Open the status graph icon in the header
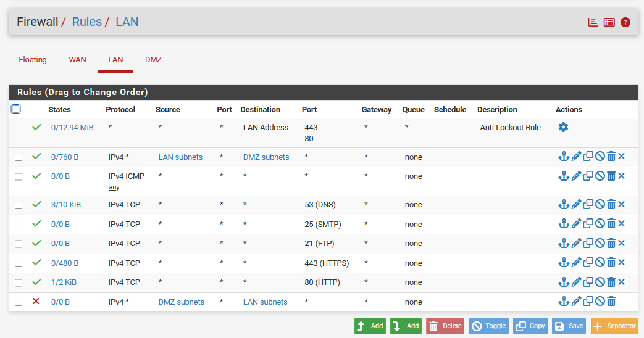This screenshot has height=338, width=644. click(x=593, y=22)
